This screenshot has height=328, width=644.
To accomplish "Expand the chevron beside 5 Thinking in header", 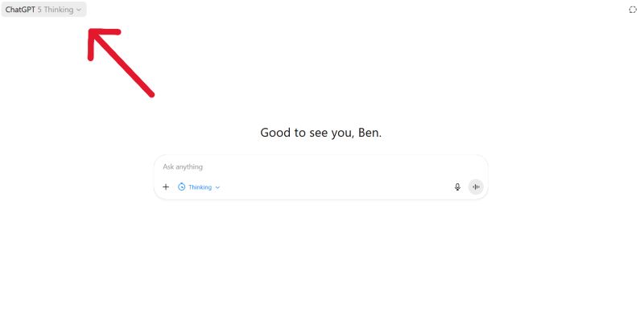I will (79, 10).
